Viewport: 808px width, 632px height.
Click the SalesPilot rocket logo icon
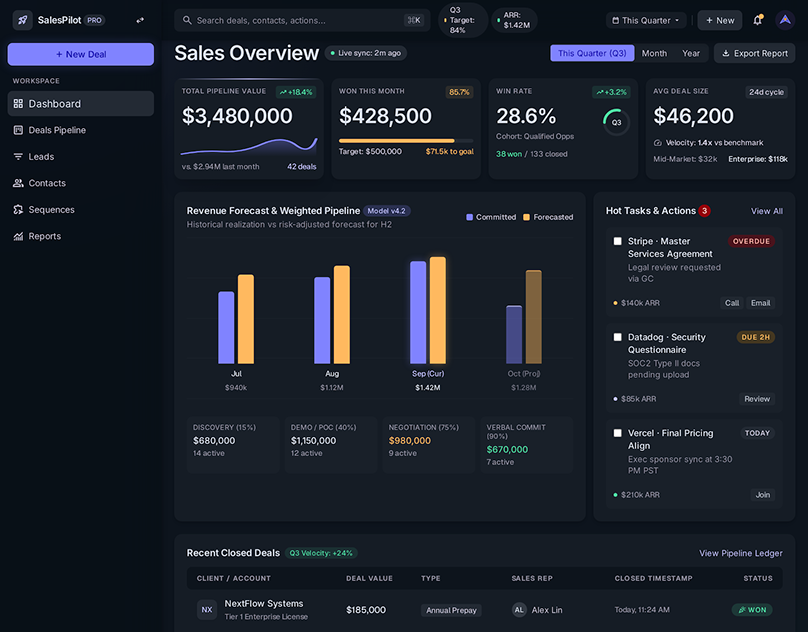23,20
